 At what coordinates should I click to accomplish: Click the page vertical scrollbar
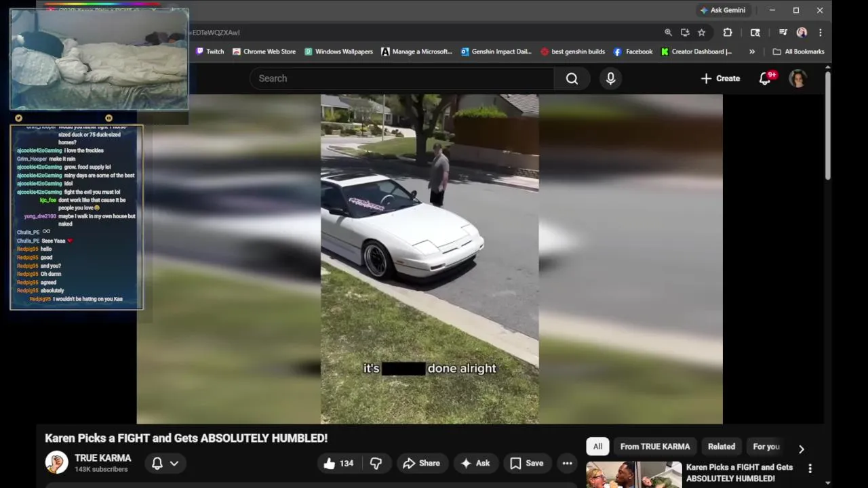click(828, 125)
